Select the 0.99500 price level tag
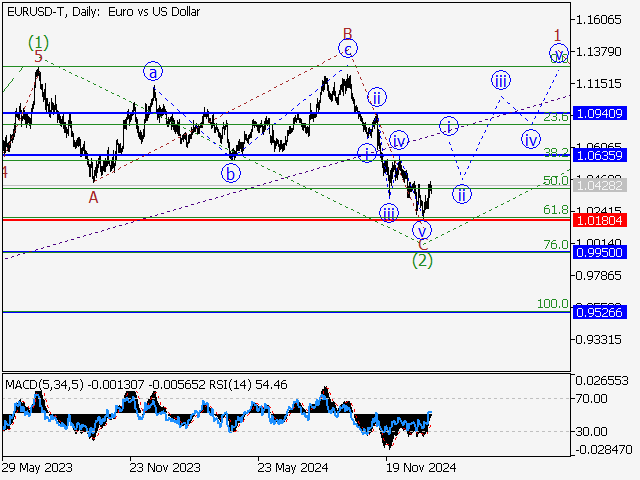 pyautogui.click(x=600, y=252)
